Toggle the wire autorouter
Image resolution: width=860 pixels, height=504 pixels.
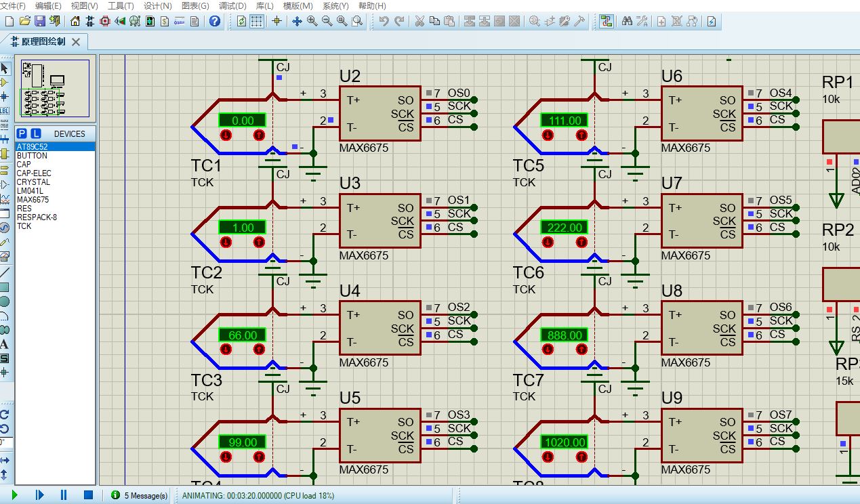[606, 21]
